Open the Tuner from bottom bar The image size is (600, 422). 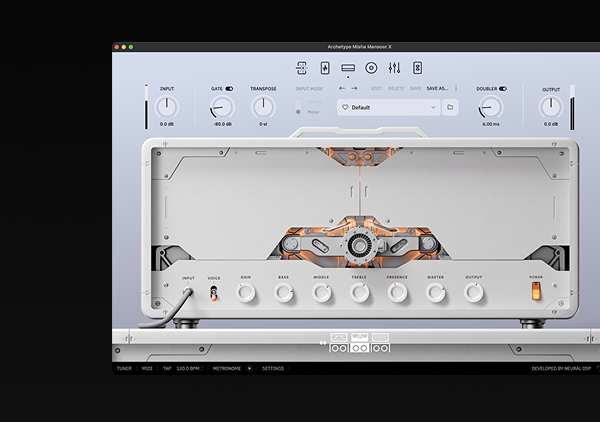point(124,368)
